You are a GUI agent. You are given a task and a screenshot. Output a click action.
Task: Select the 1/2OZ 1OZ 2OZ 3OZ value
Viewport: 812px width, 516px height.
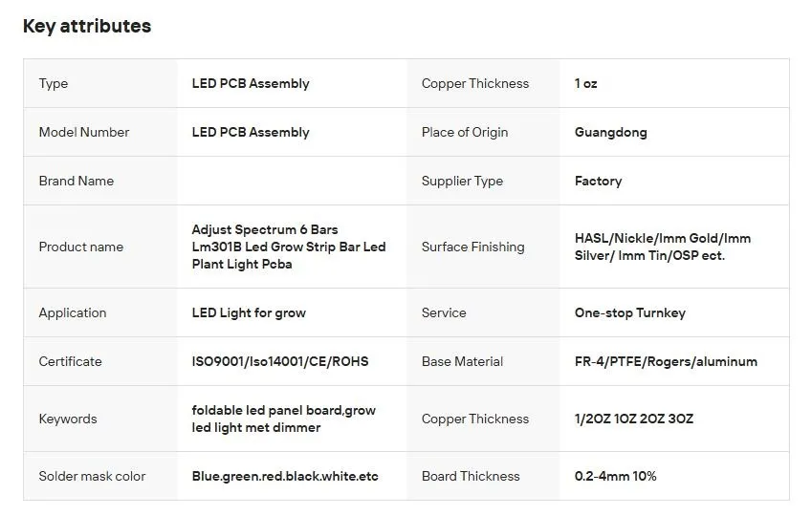(x=633, y=419)
